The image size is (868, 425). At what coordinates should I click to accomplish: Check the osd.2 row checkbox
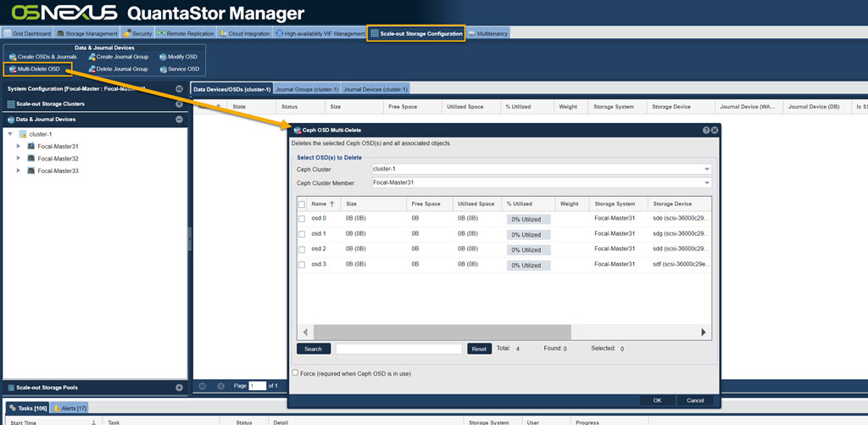pos(302,249)
